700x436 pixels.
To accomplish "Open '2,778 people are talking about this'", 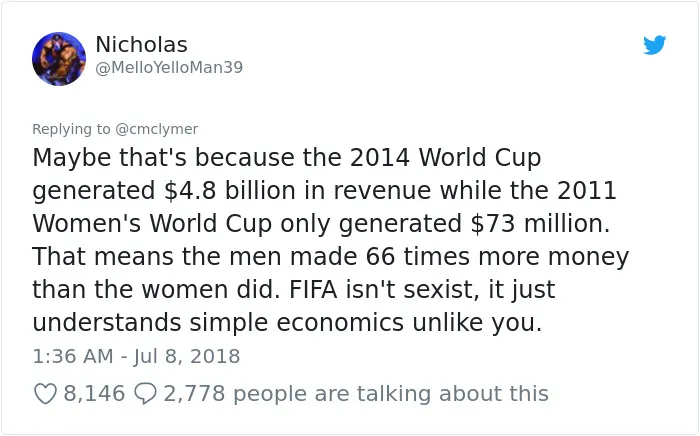I will (356, 394).
